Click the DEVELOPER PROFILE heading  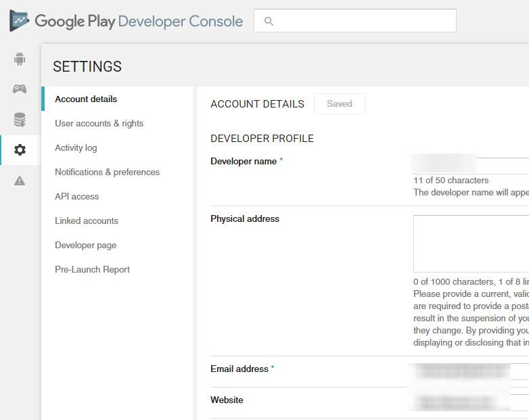[x=262, y=139]
